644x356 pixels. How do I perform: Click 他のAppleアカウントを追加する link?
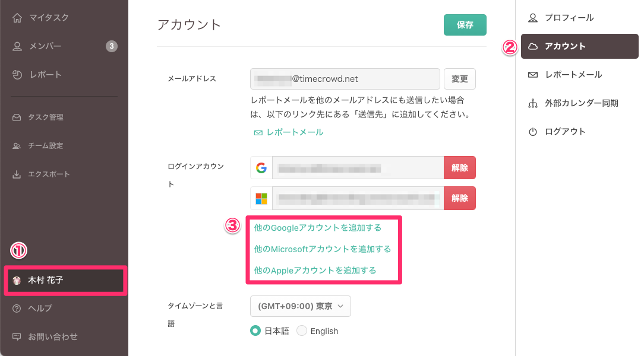coord(315,271)
